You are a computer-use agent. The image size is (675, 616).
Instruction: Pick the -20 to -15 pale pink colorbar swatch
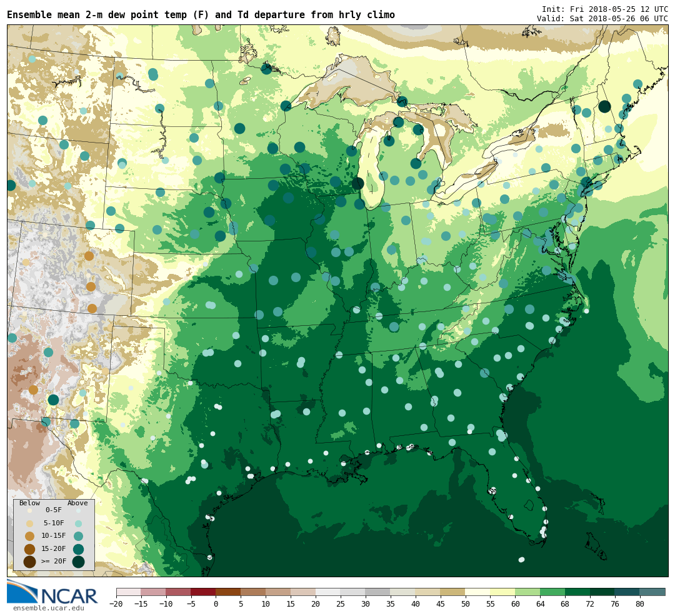pos(128,592)
